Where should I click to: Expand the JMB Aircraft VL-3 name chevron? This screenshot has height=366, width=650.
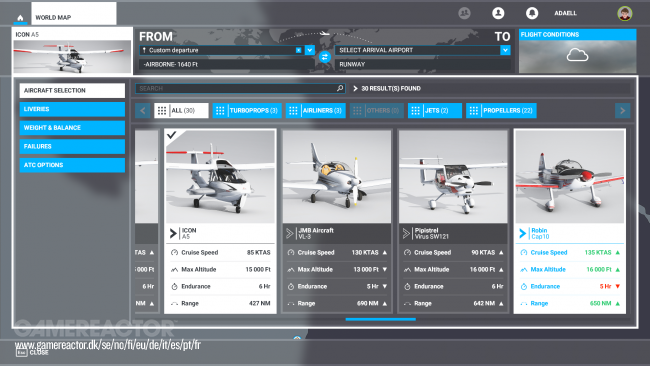[290, 233]
